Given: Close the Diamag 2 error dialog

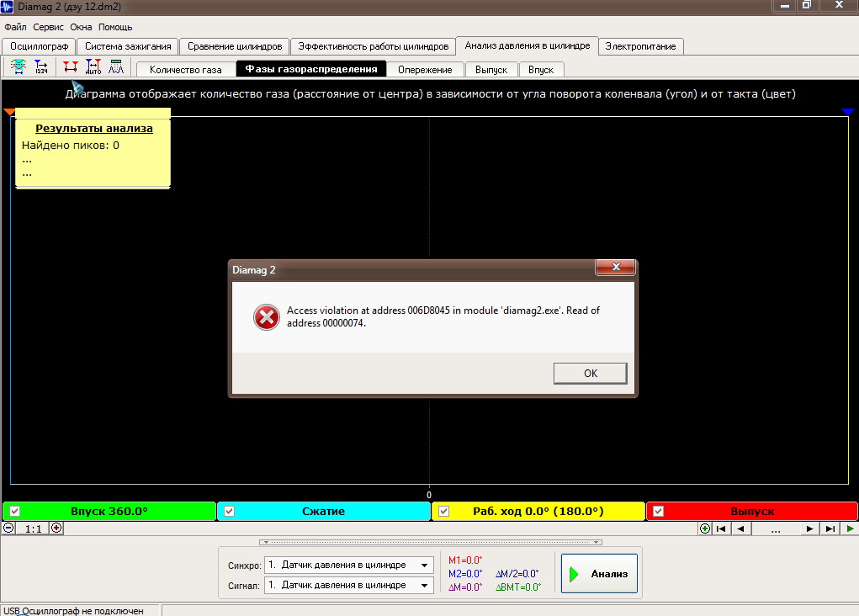Looking at the screenshot, I should 615,267.
